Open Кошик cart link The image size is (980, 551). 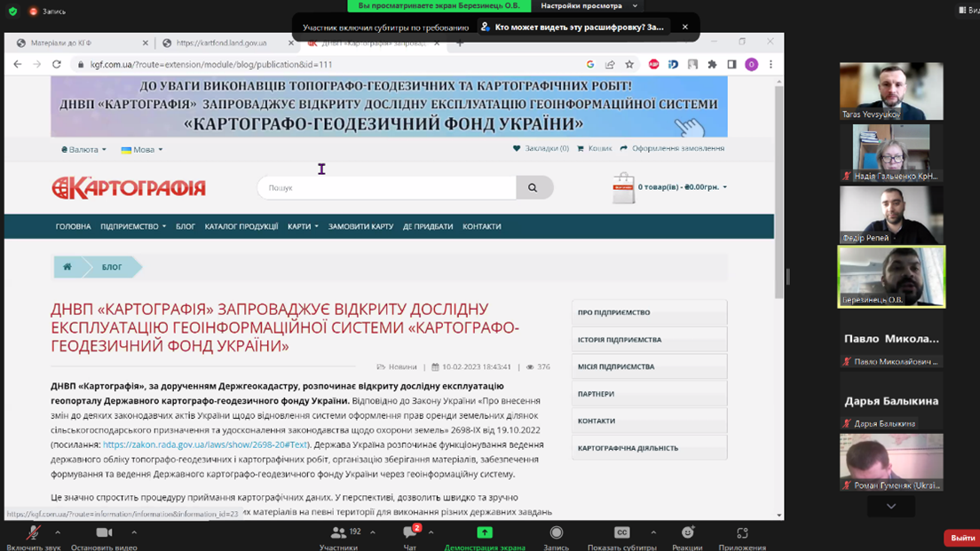pos(595,148)
